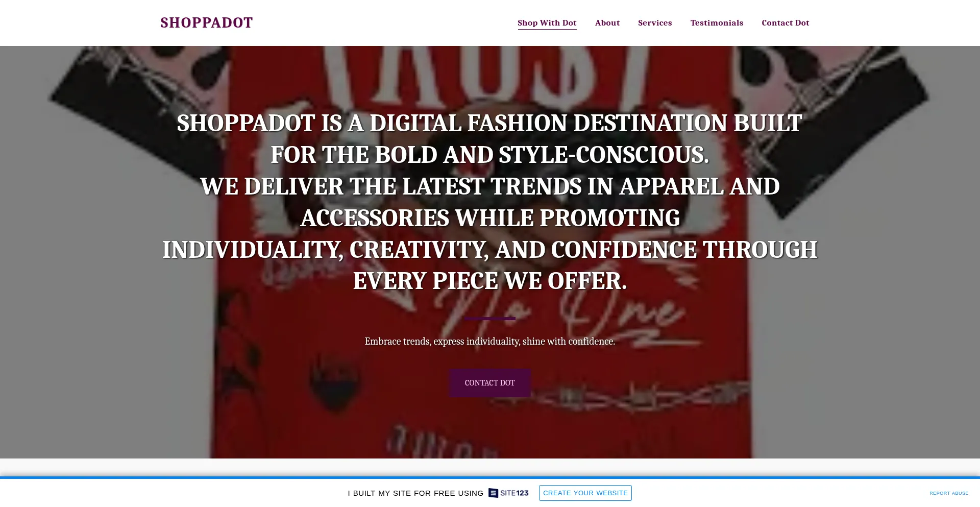The image size is (980, 507).
Task: Click the SITE123 logo icon
Action: (493, 493)
